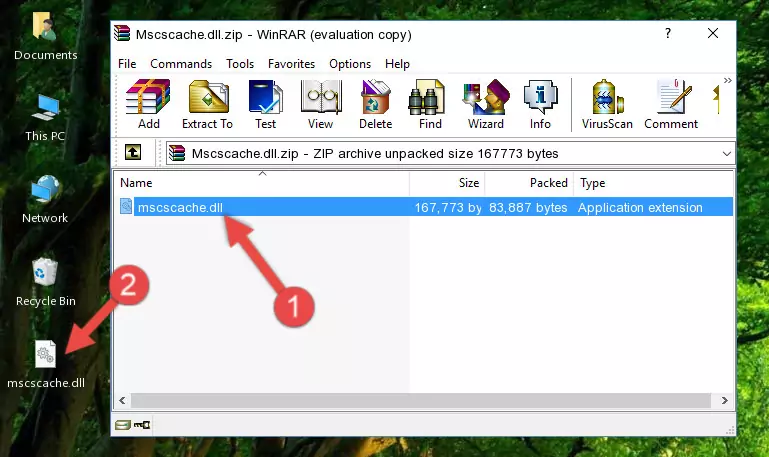The width and height of the screenshot is (769, 457).
Task: Open the Tools menu
Action: click(240, 64)
